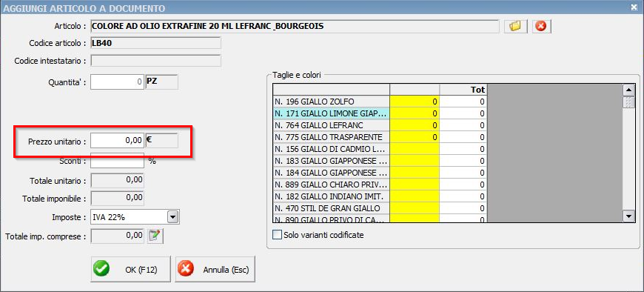Image resolution: width=644 pixels, height=292 pixels.
Task: Open the article folder browse icon
Action: coord(515,27)
